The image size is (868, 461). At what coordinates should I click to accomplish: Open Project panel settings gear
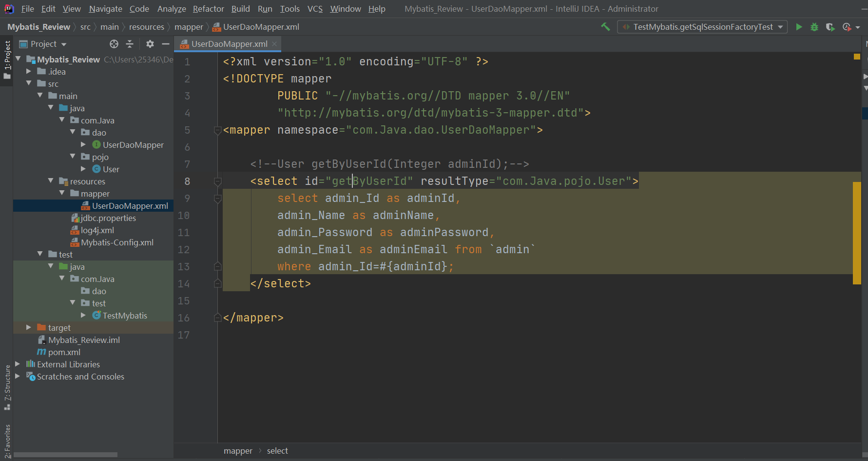[x=150, y=44]
